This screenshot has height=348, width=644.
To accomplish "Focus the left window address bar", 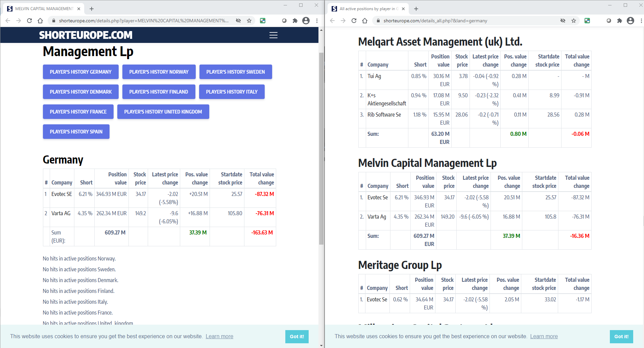I will point(144,21).
